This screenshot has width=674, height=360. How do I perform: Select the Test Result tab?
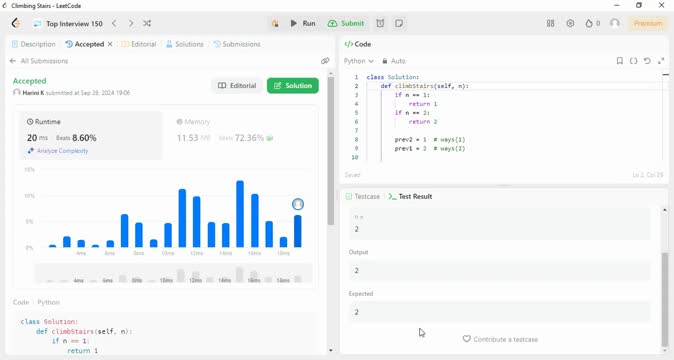click(x=410, y=196)
